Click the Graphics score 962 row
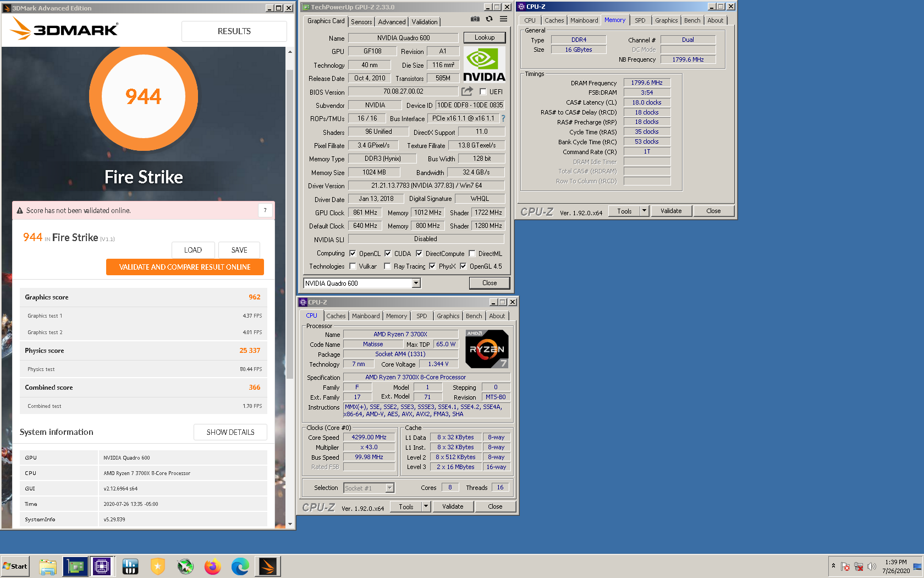924x578 pixels. 144,297
